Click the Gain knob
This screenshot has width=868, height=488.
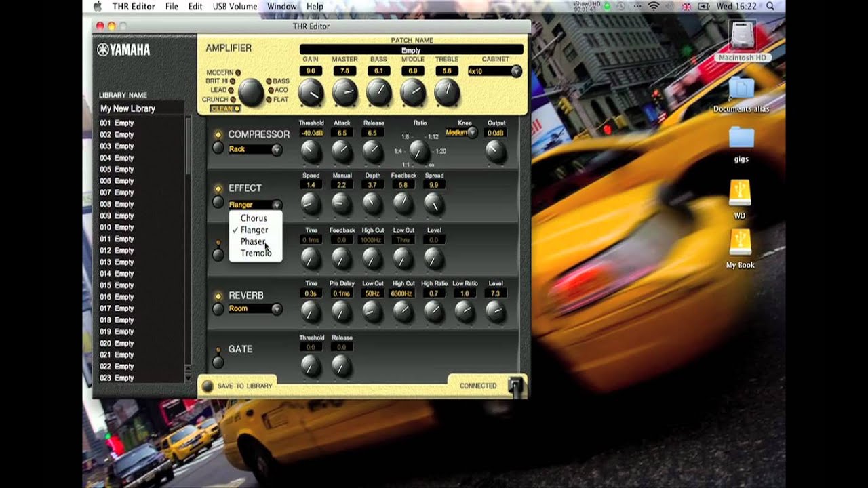pos(311,92)
